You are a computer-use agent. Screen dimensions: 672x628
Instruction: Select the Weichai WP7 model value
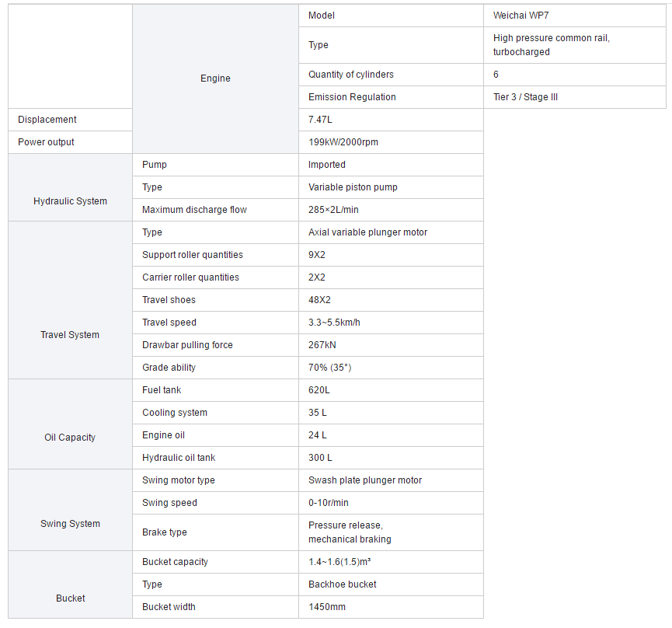click(521, 16)
